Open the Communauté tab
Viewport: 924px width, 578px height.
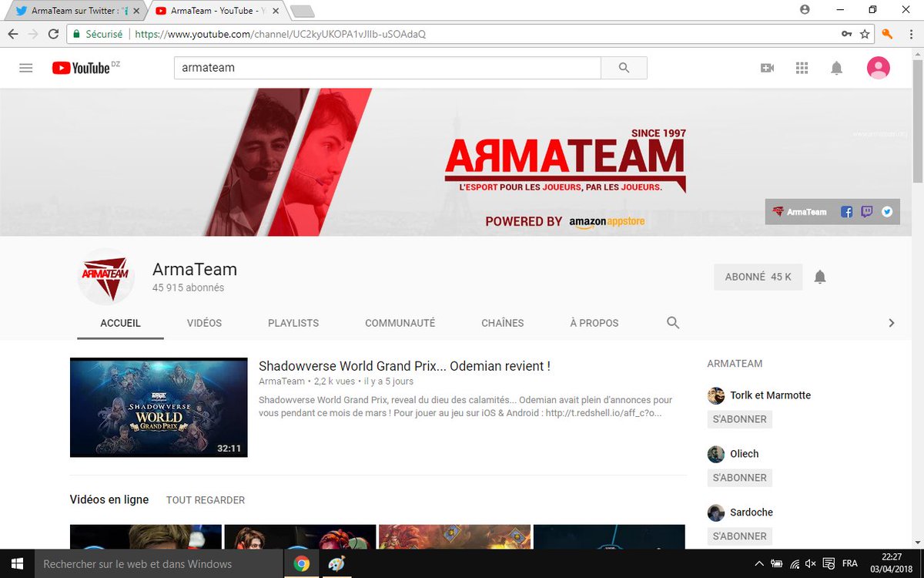(x=400, y=323)
